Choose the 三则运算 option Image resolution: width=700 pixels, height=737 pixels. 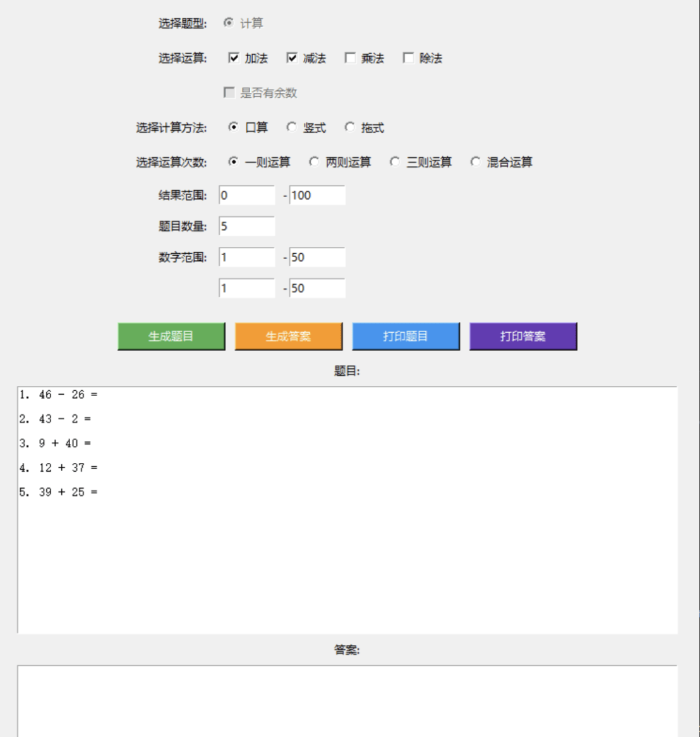pos(395,162)
